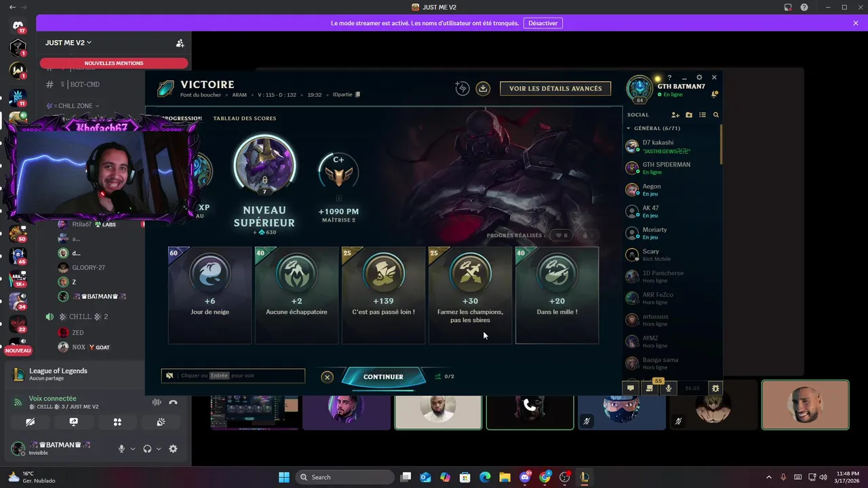
Task: Open Windows Start menu
Action: point(284,477)
